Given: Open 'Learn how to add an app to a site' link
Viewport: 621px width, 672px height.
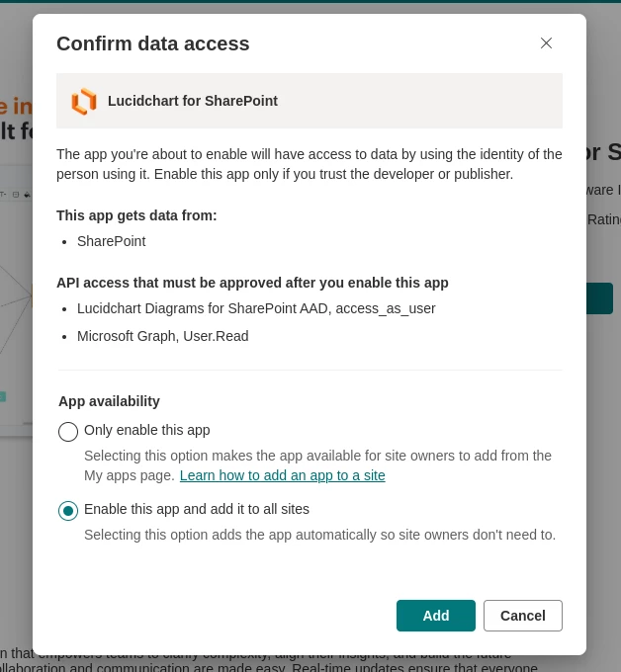Looking at the screenshot, I should tap(282, 475).
